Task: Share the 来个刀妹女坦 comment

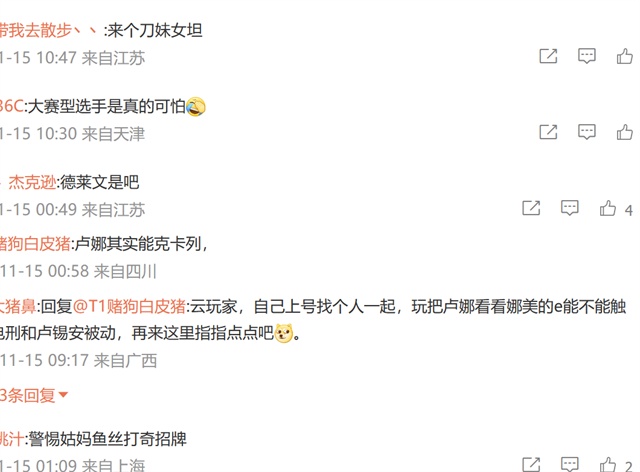Action: 548,56
